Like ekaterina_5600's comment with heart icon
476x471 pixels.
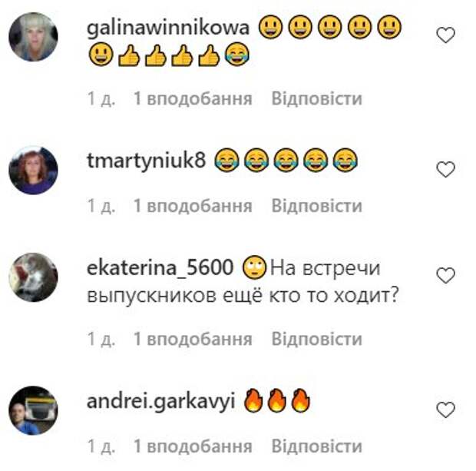445,275
